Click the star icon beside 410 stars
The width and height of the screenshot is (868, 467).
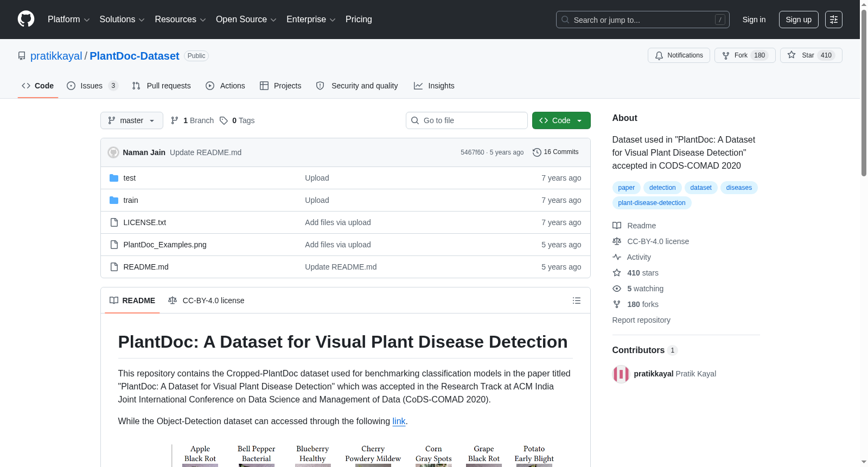tap(617, 273)
